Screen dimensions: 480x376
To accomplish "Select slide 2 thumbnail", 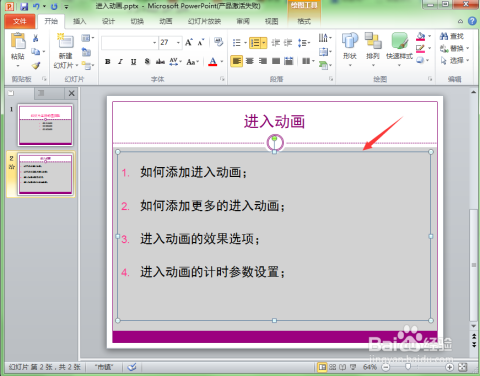I will point(45,174).
